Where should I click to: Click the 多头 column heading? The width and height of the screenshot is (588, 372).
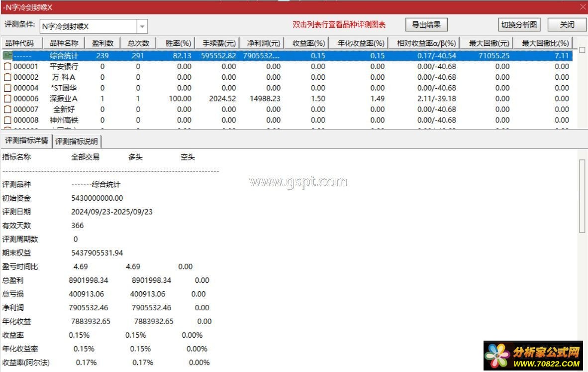tap(135, 157)
